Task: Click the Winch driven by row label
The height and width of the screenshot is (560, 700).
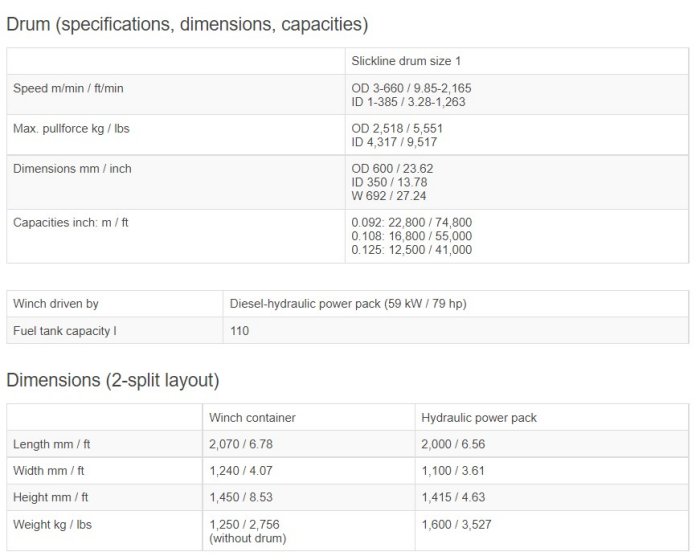Action: (56, 303)
